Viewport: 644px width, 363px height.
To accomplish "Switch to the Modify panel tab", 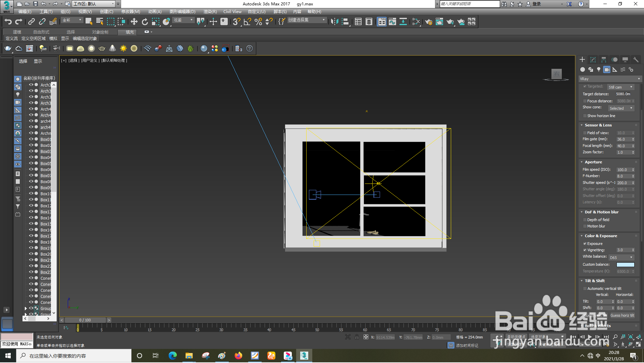I will coord(593,60).
